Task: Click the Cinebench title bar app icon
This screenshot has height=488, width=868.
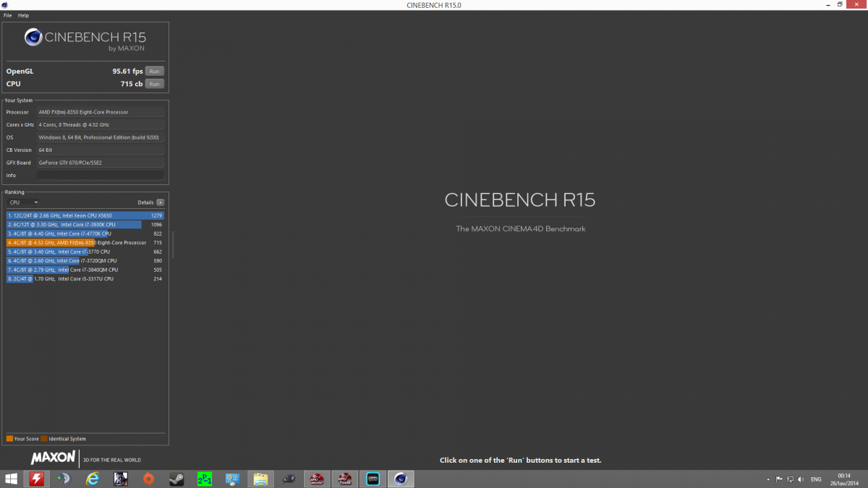Action: pos(5,5)
